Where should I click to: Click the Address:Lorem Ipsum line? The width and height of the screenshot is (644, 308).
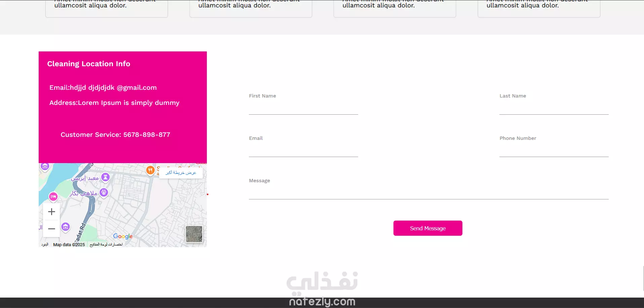tap(114, 103)
